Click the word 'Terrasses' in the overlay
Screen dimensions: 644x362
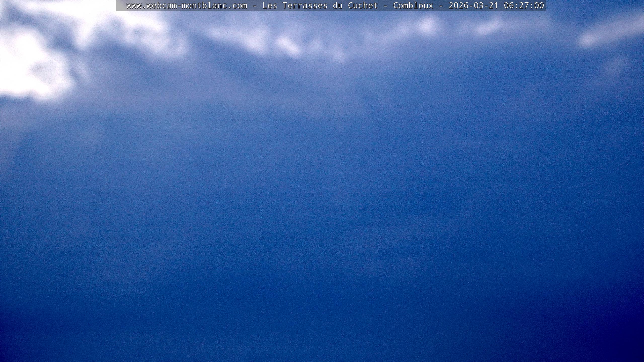click(x=305, y=6)
